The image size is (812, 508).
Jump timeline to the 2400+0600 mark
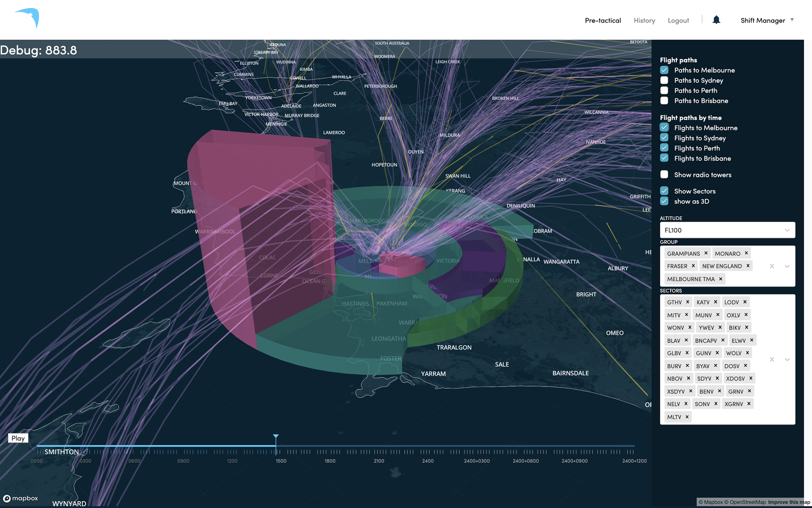(526, 461)
